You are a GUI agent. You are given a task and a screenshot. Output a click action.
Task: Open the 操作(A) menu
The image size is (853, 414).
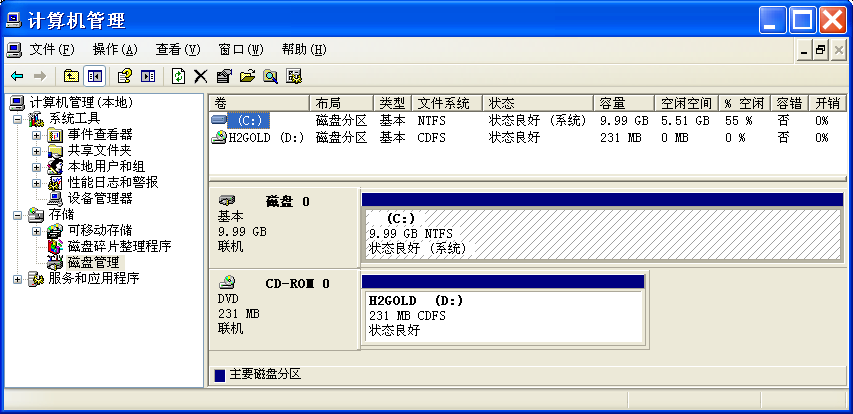[x=115, y=50]
